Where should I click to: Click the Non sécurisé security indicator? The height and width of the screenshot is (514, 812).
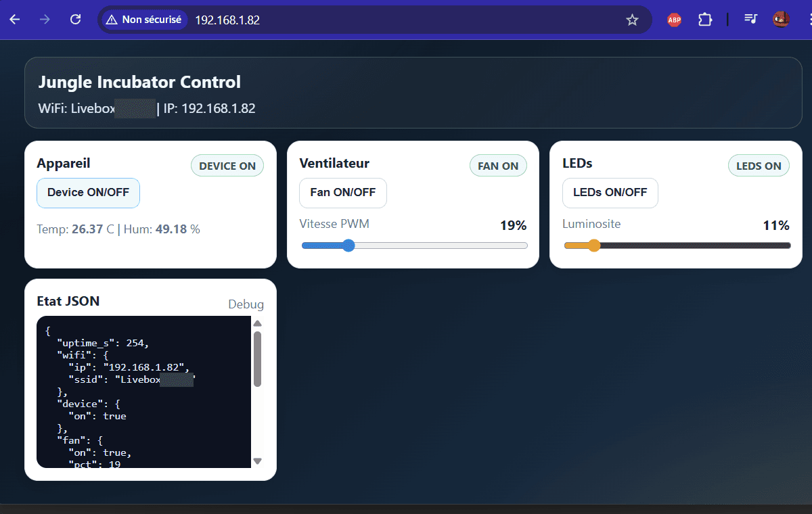click(143, 20)
